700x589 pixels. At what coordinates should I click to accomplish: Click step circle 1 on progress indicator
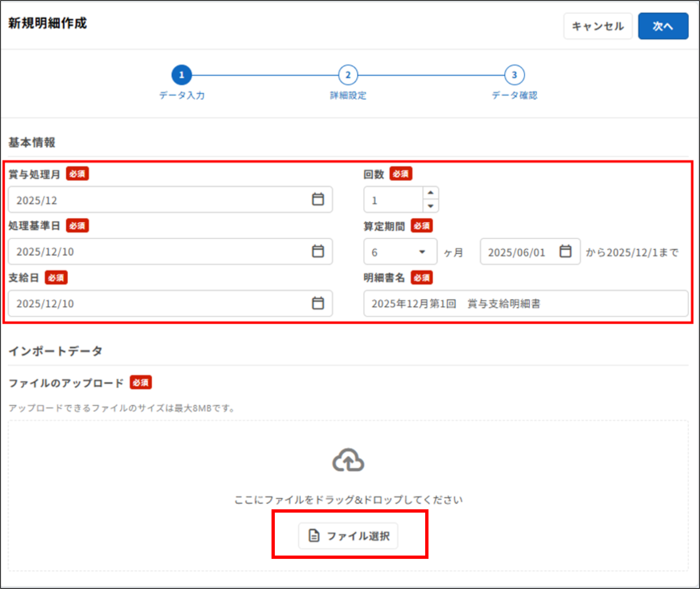(182, 75)
